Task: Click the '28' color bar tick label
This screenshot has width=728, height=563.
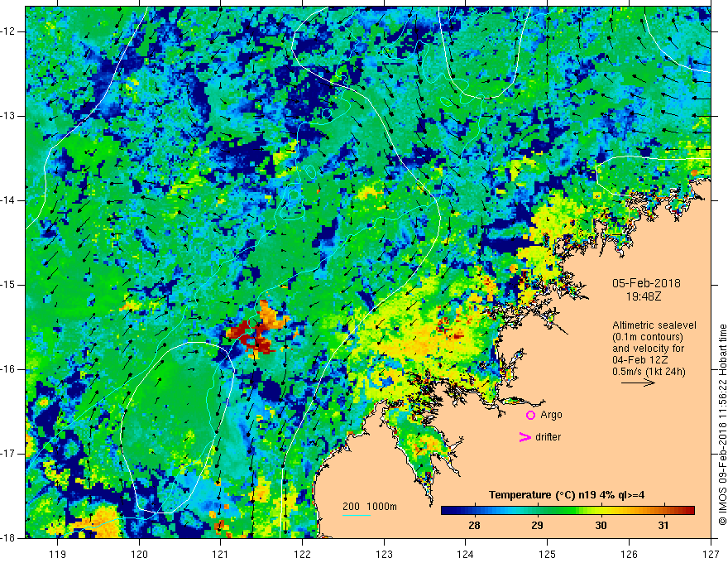Action: click(474, 526)
